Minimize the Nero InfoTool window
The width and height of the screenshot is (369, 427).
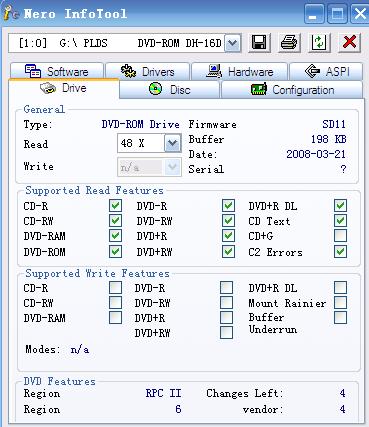pyautogui.click(x=313, y=15)
